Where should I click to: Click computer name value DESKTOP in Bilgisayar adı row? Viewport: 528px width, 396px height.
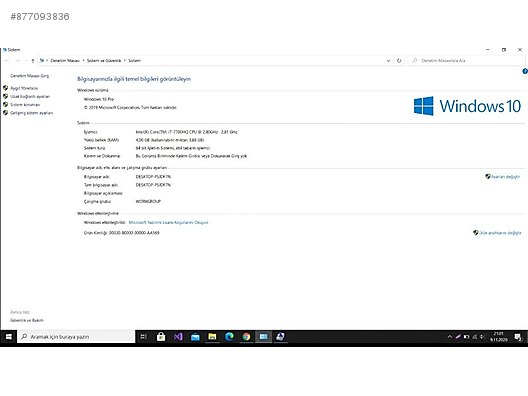(x=153, y=177)
